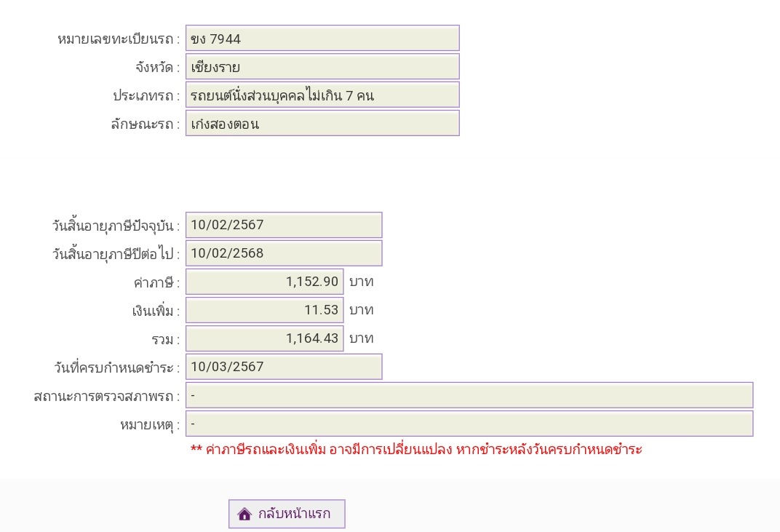This screenshot has height=532, width=780.
Task: Click the ลักษณะรถ label
Action: [x=146, y=124]
